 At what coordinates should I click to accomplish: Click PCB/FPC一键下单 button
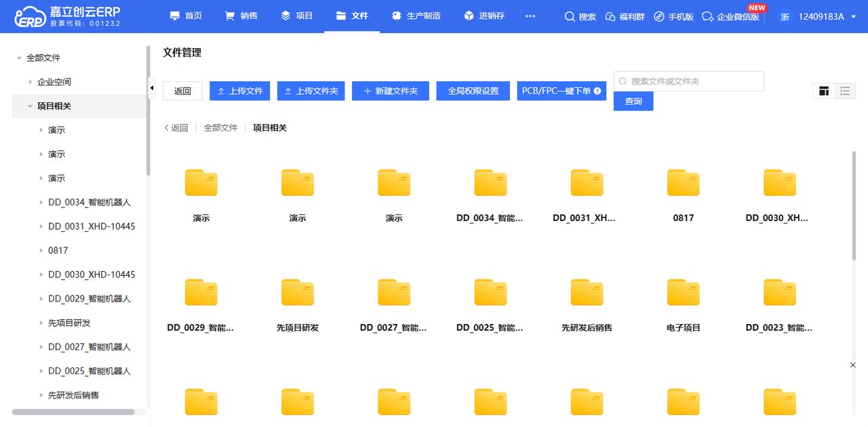point(561,91)
